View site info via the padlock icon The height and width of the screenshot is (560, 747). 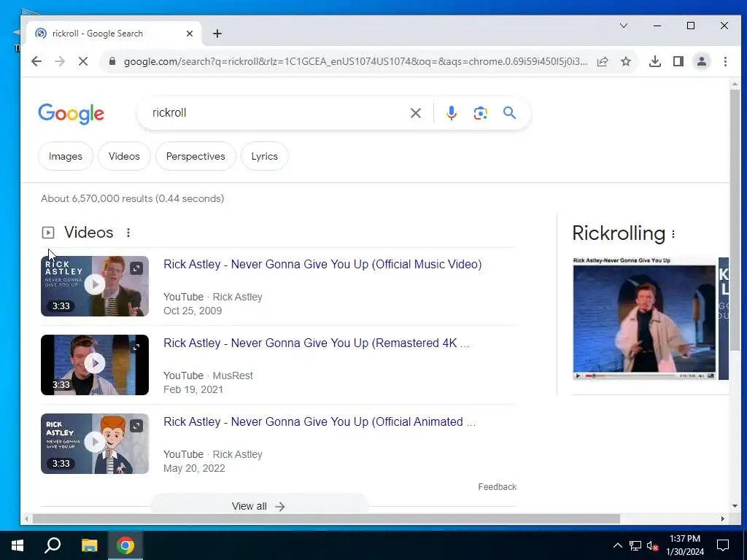click(112, 61)
